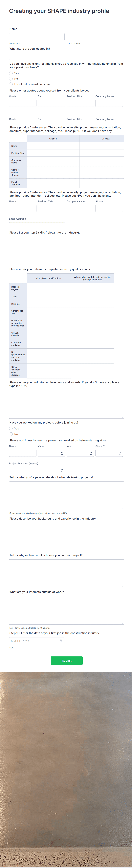Select Yes for worked on projects before joining

pyautogui.click(x=11, y=428)
